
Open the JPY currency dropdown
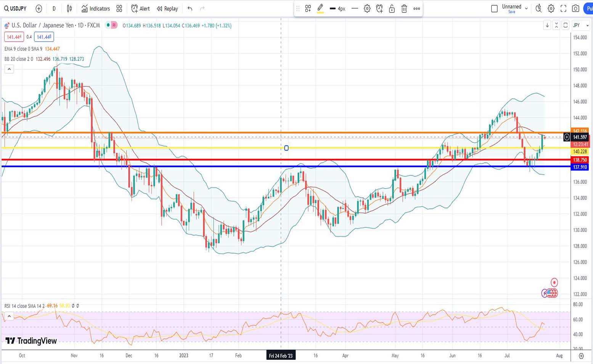click(581, 25)
